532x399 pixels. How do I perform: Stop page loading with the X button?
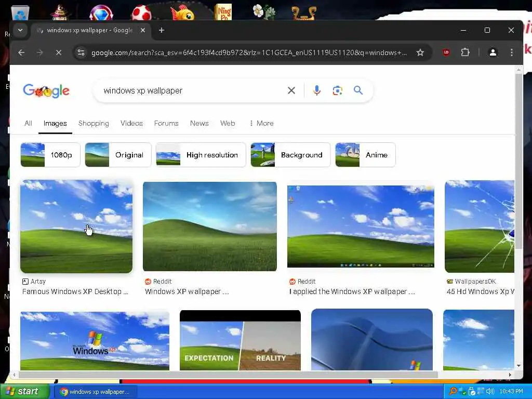tap(58, 52)
